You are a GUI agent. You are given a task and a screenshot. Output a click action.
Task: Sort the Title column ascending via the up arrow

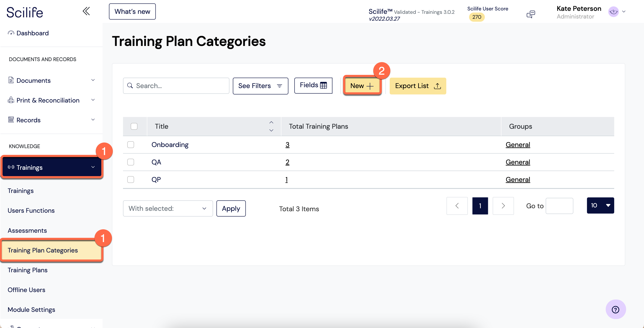point(271,122)
